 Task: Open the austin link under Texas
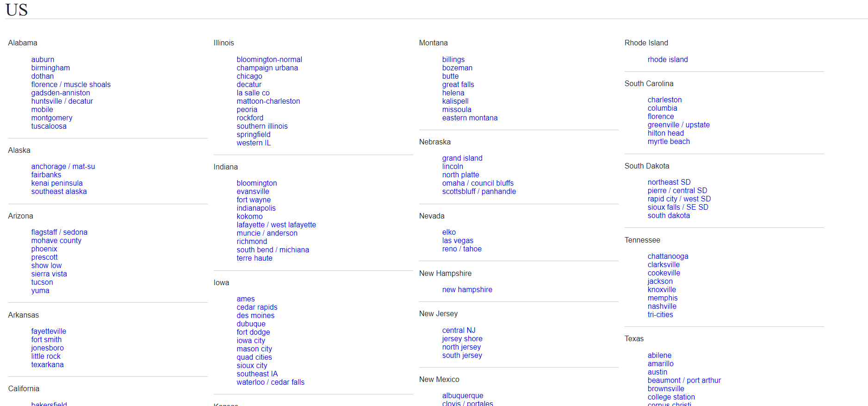(x=657, y=372)
